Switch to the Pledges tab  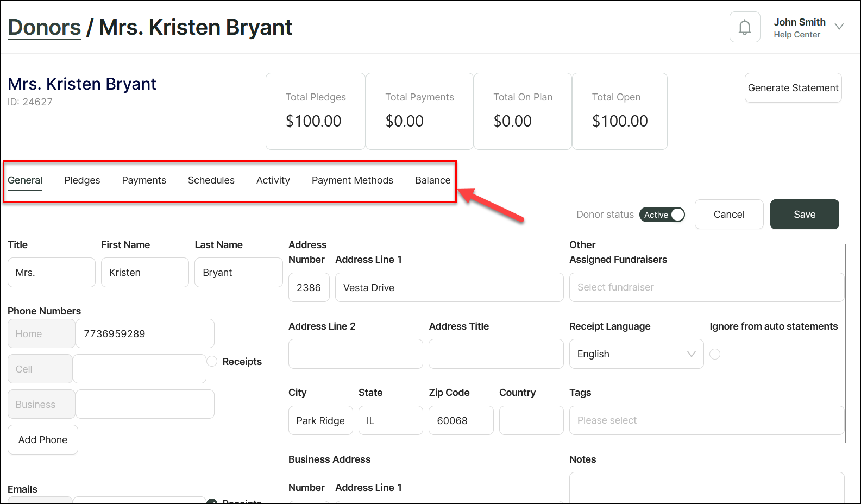(x=82, y=180)
